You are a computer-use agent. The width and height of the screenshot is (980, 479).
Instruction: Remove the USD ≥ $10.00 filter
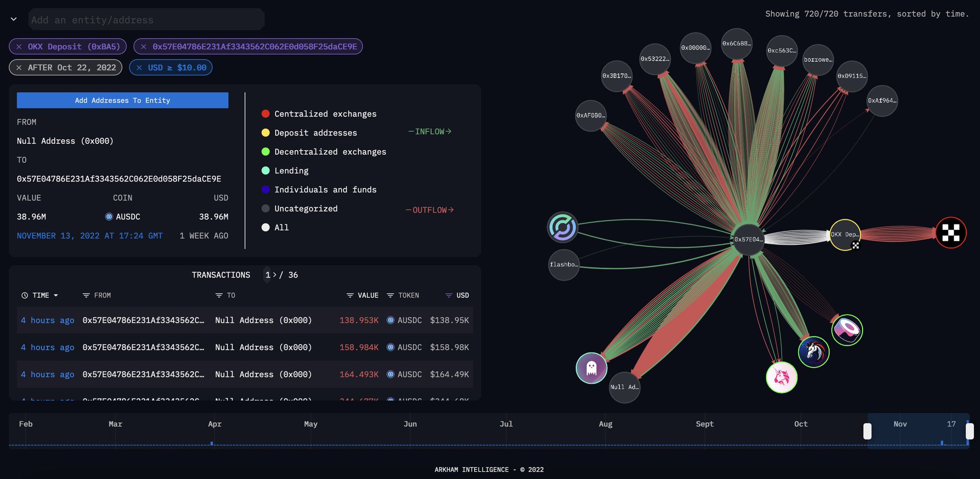(x=139, y=68)
